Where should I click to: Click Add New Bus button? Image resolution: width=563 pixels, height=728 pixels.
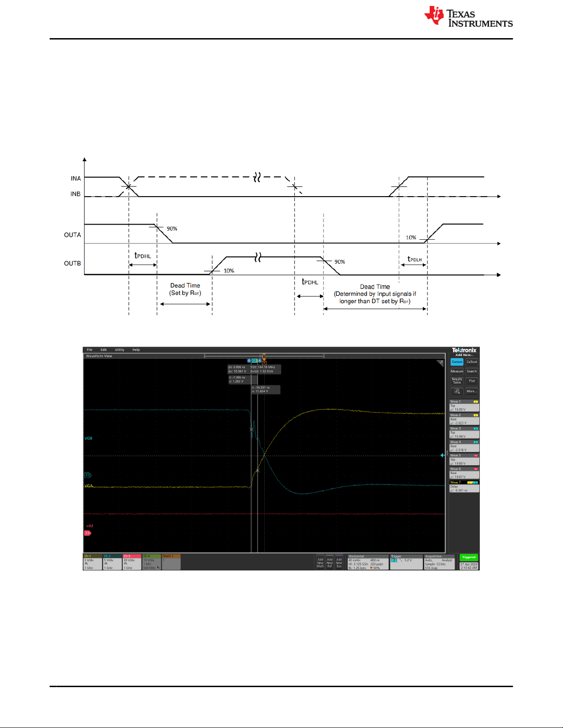pos(339,563)
